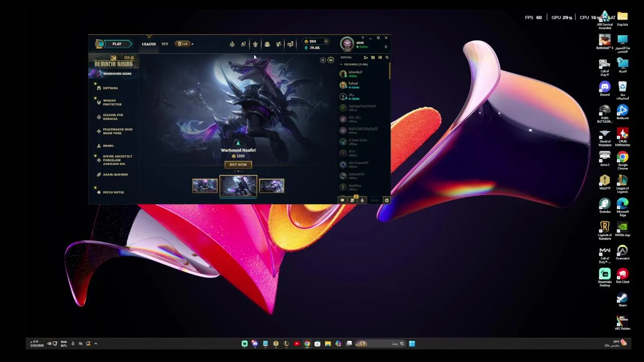The height and width of the screenshot is (362, 644).
Task: Open the missions icon with notification badge
Action: (x=352, y=200)
